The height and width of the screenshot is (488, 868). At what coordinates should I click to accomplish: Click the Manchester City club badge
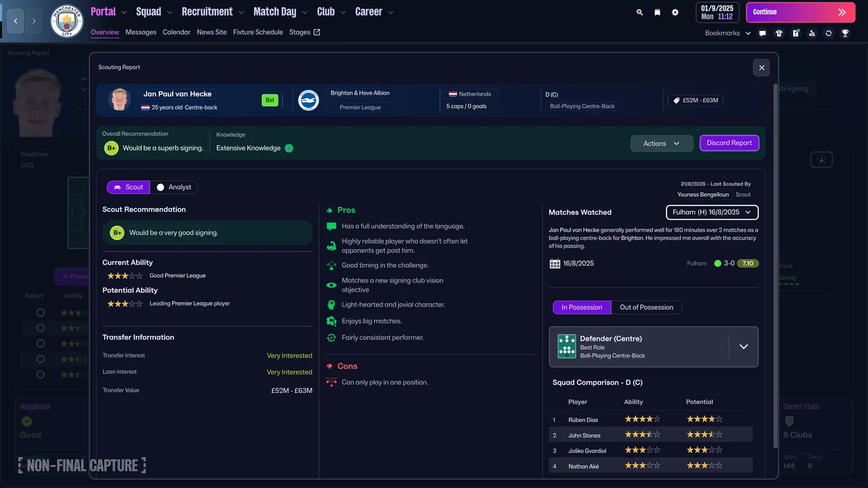coord(67,21)
